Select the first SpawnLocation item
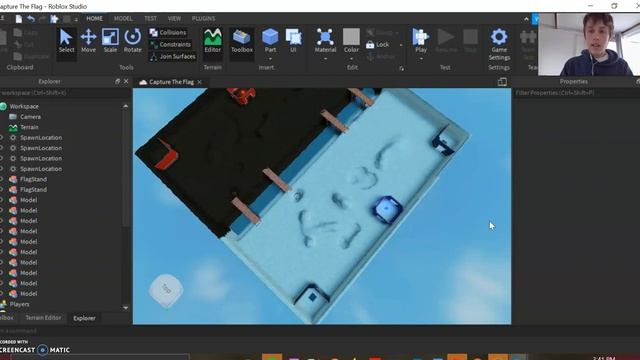This screenshot has width=640, height=360. click(41, 138)
